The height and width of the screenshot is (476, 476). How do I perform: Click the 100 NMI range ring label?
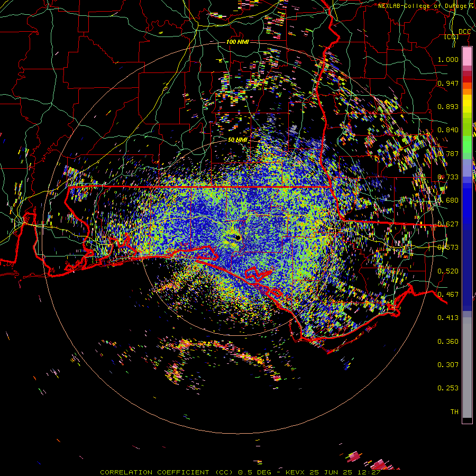point(237,42)
